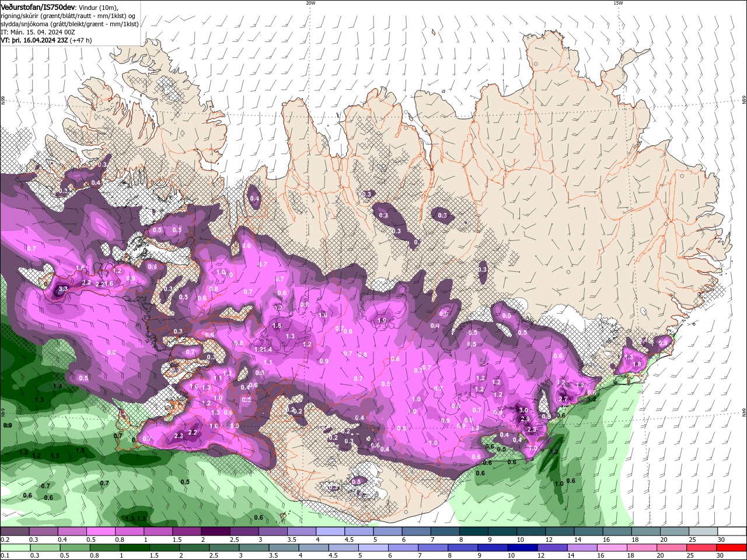Click the bright red 30 rain legend swatch

[x=731, y=548]
